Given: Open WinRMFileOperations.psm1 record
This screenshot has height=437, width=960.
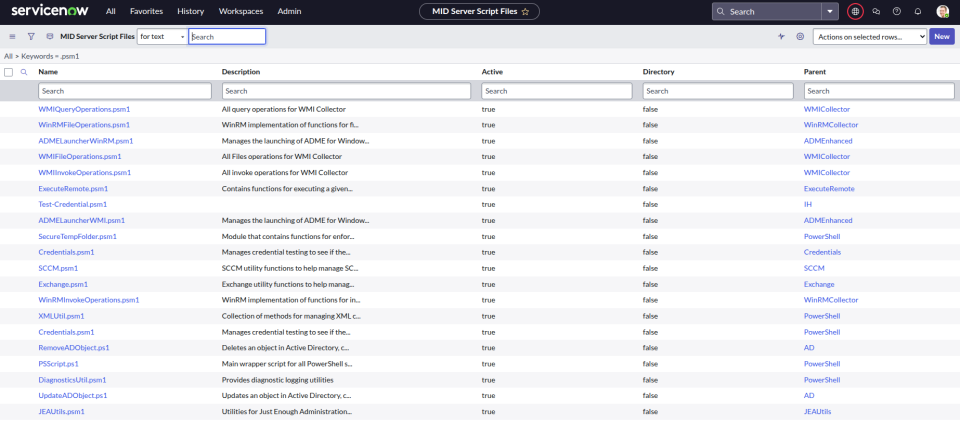Looking at the screenshot, I should [x=84, y=125].
